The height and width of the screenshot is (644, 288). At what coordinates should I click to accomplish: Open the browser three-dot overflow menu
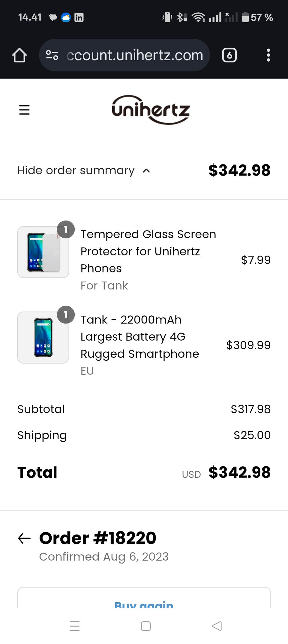click(x=268, y=55)
